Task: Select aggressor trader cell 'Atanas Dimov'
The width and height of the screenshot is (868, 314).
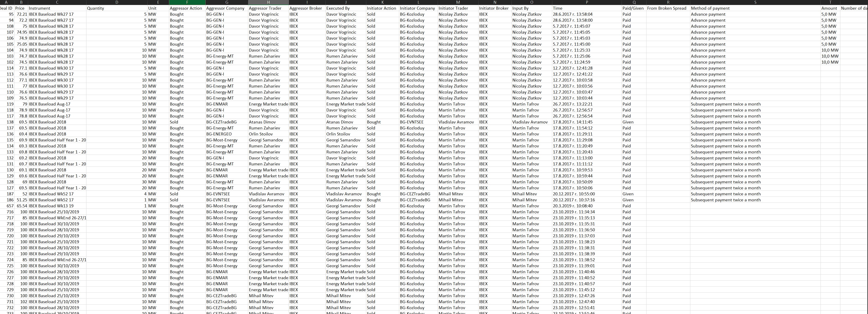Action: point(268,122)
